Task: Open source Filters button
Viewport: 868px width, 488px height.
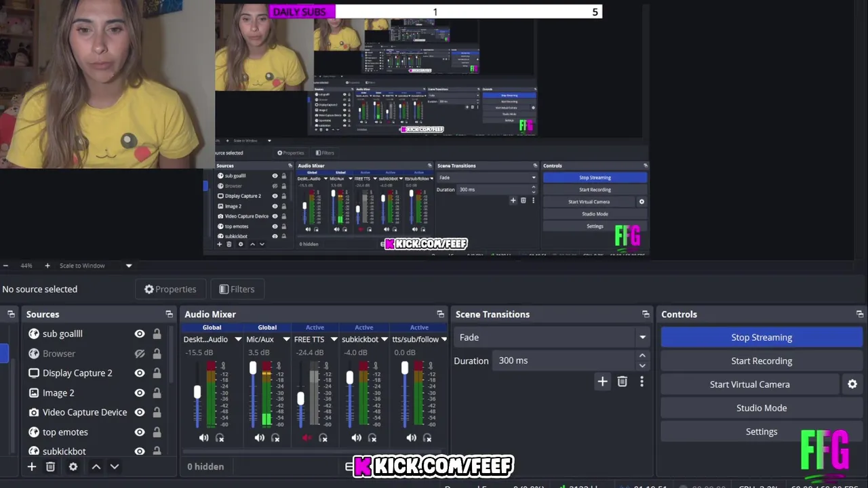Action: (237, 289)
